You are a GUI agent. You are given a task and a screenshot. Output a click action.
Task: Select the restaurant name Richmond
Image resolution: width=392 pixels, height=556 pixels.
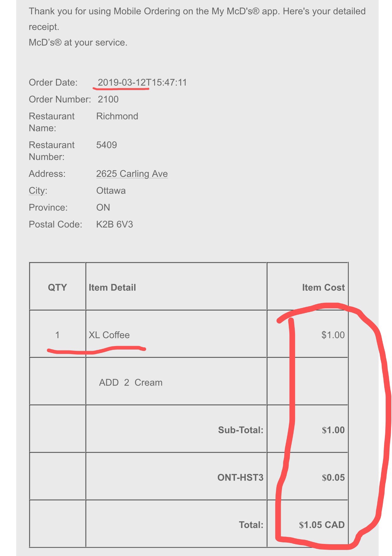[x=117, y=116]
